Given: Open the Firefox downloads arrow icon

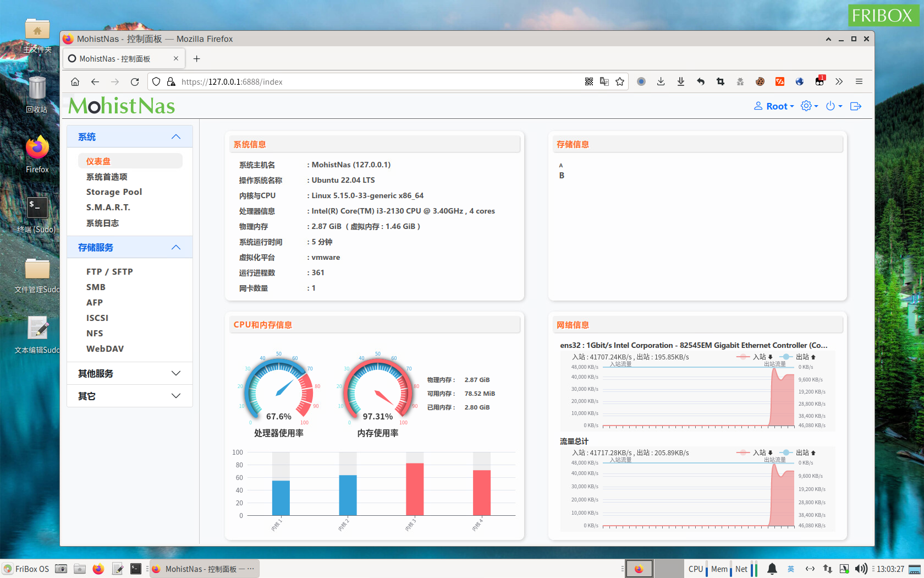Looking at the screenshot, I should [x=661, y=81].
